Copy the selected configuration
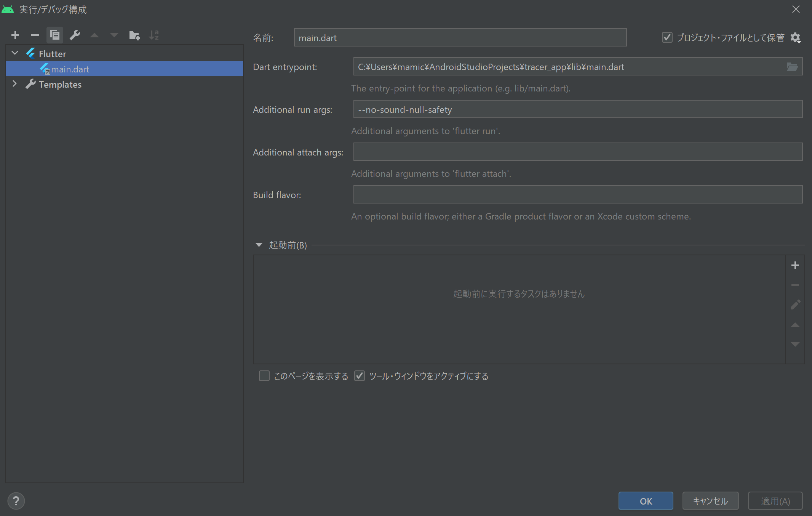The height and width of the screenshot is (516, 812). click(55, 35)
